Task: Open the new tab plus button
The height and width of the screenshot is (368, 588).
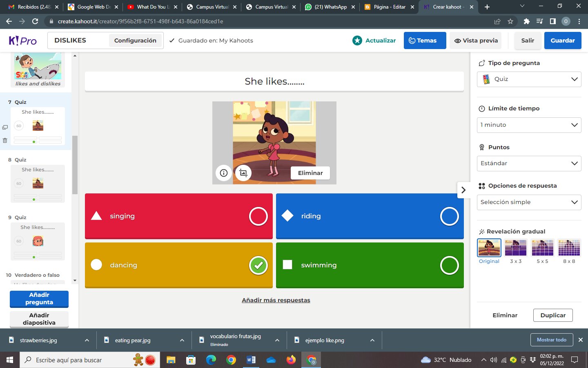Action: click(487, 7)
